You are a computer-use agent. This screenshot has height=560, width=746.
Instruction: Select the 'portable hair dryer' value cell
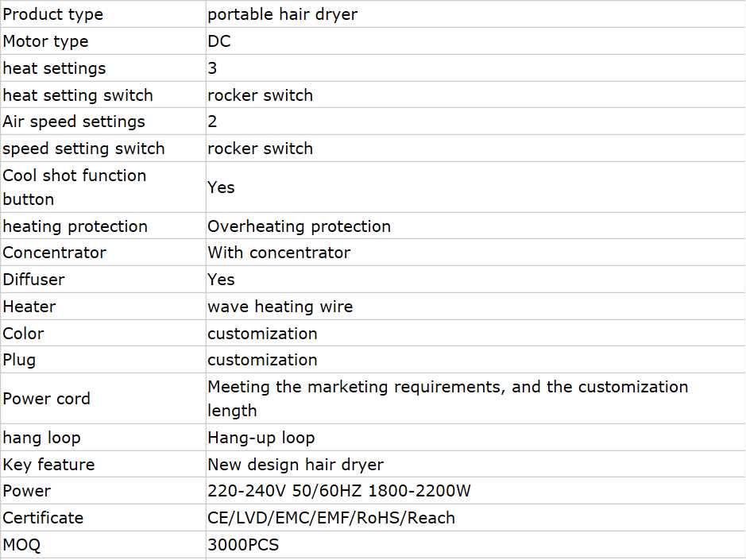[282, 14]
